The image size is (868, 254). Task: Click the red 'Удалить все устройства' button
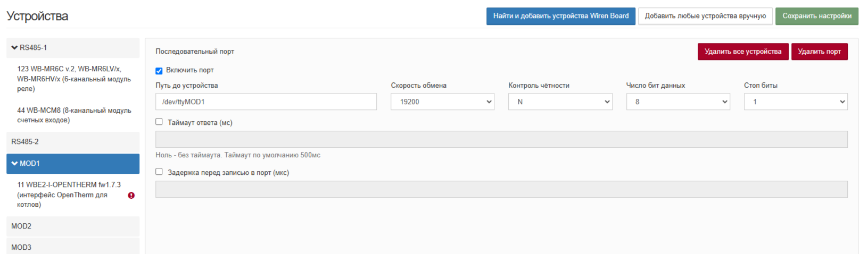pos(743,52)
